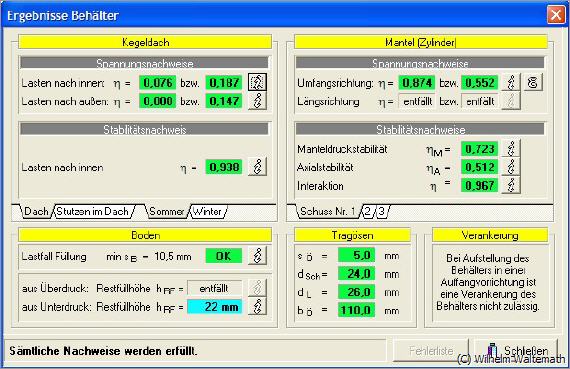Click the Spannungsnachweise header under Kegeldach
Screen dimensions: 570x369
click(144, 63)
